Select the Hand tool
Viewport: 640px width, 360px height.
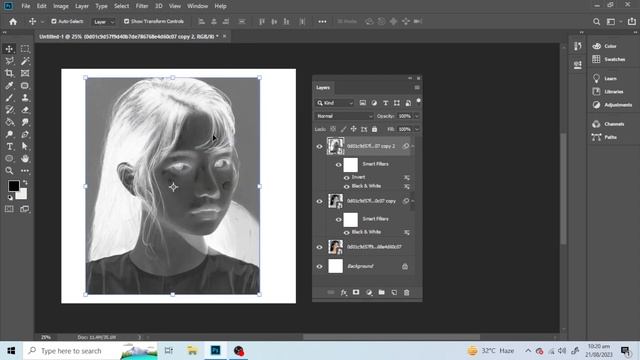coord(25,158)
